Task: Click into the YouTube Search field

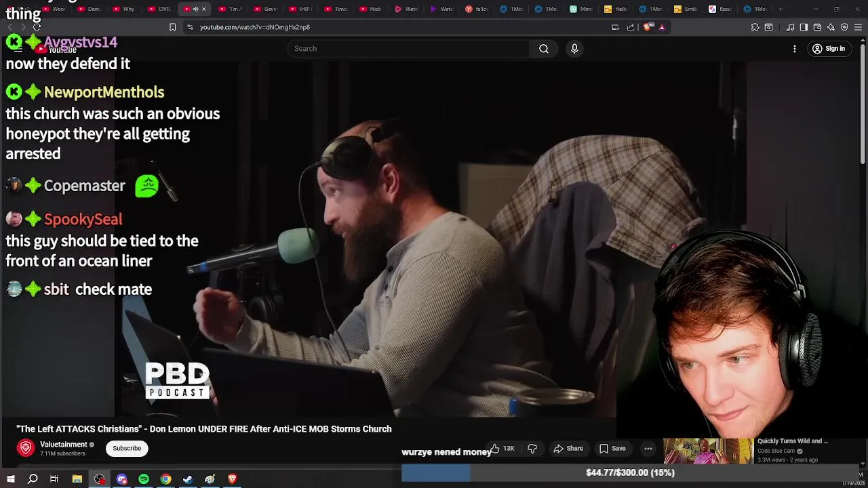Action: coord(408,49)
